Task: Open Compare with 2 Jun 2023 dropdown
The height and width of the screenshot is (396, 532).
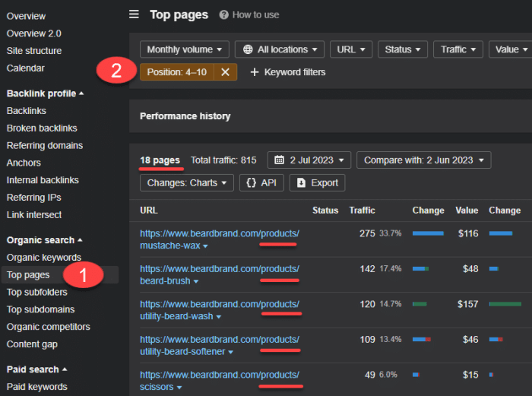Action: coord(424,160)
